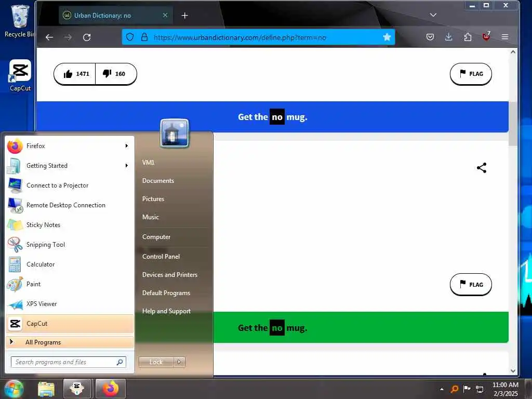Click the CapCut taskbar button
The width and height of the screenshot is (532, 399).
(77, 389)
